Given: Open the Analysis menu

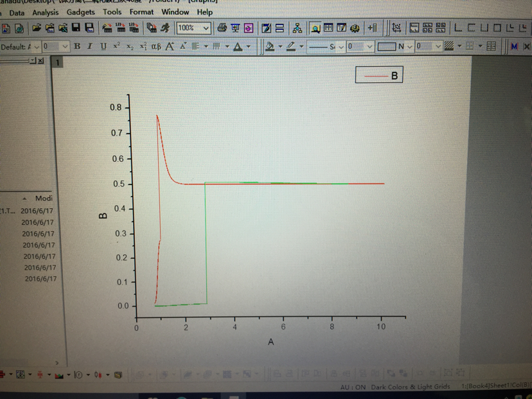Looking at the screenshot, I should (46, 13).
